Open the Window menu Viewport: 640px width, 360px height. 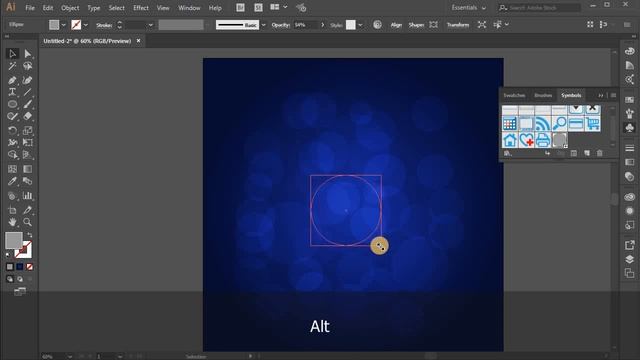(x=189, y=8)
